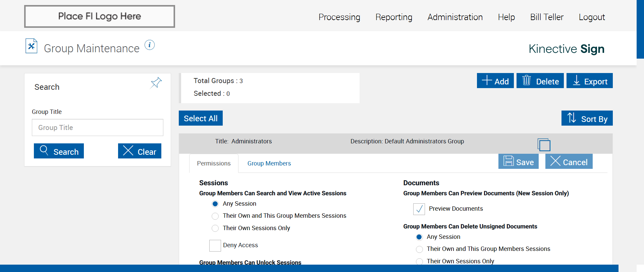The height and width of the screenshot is (272, 644).
Task: Click the pin icon in Search panel
Action: point(156,83)
